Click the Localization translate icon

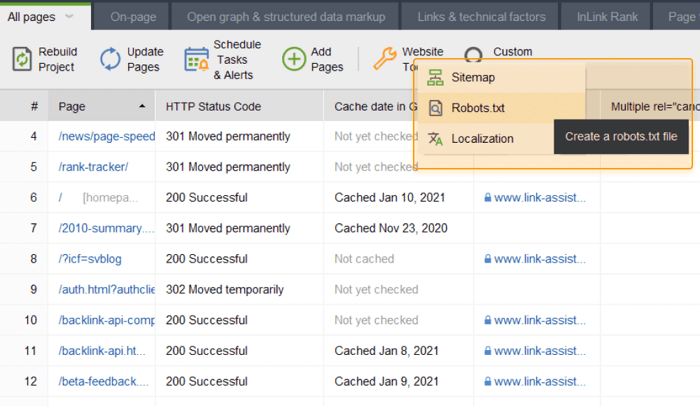(x=435, y=139)
